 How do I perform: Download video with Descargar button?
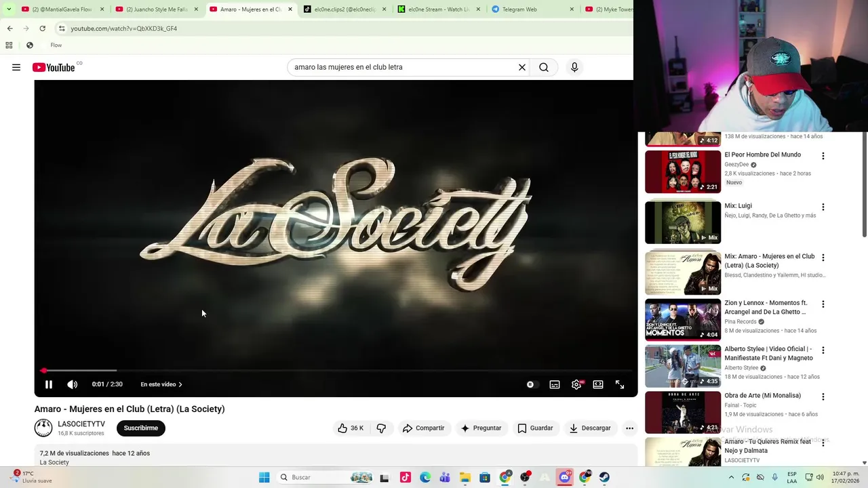coord(590,428)
